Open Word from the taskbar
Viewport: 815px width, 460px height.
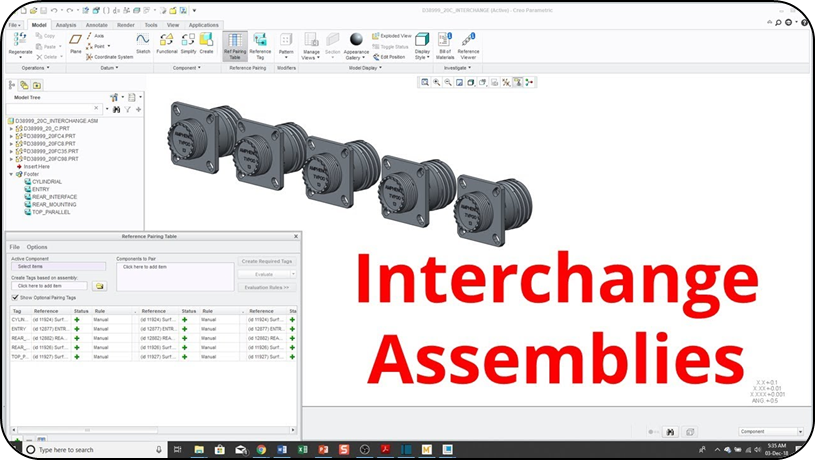pos(282,450)
